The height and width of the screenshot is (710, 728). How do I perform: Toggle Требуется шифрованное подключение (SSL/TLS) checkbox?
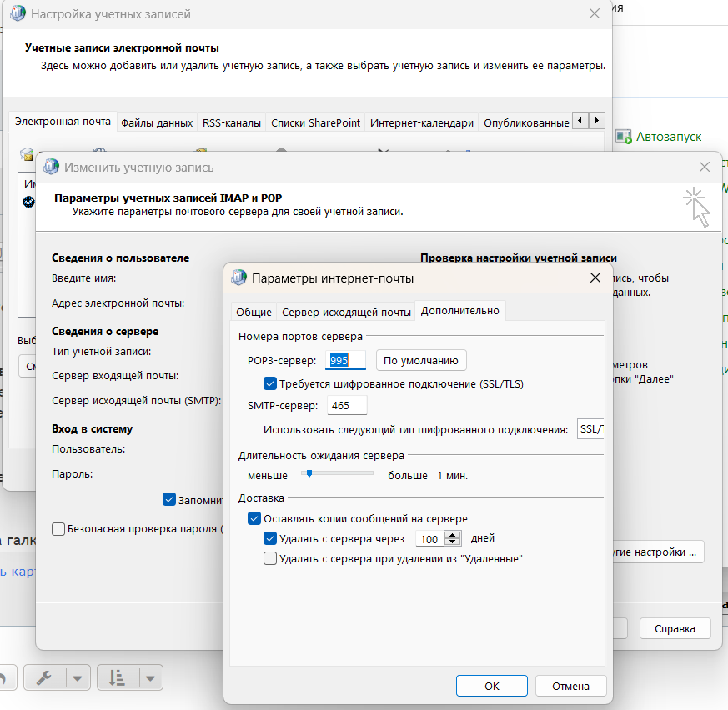point(269,383)
